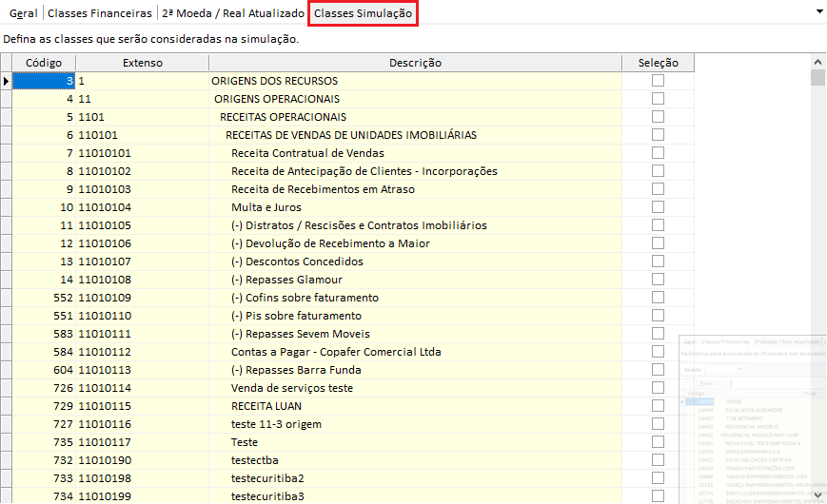This screenshot has height=504, width=827.
Task: Click the current row indicator arrow
Action: click(7, 81)
